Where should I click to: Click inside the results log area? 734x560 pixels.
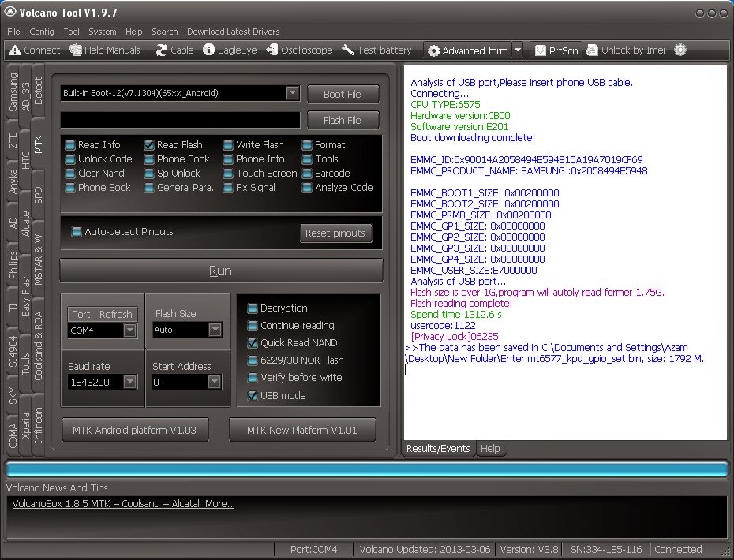pyautogui.click(x=565, y=252)
